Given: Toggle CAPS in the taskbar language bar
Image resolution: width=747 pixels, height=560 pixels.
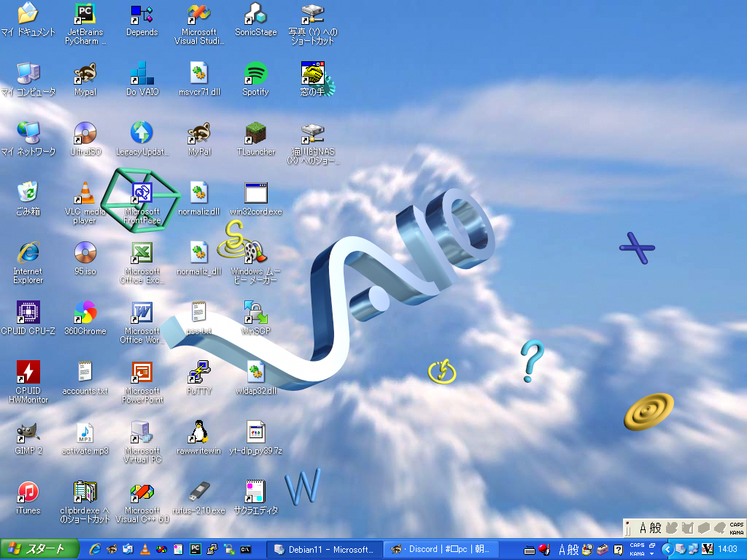Looking at the screenshot, I should coord(636,545).
